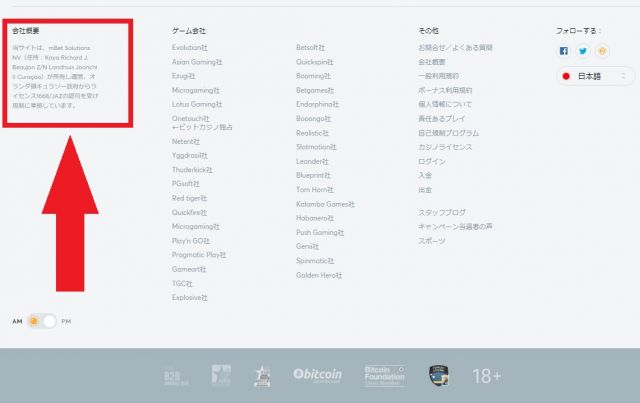Image resolution: width=640 pixels, height=403 pixels.
Task: Open the Facebook follow icon
Action: [x=564, y=51]
